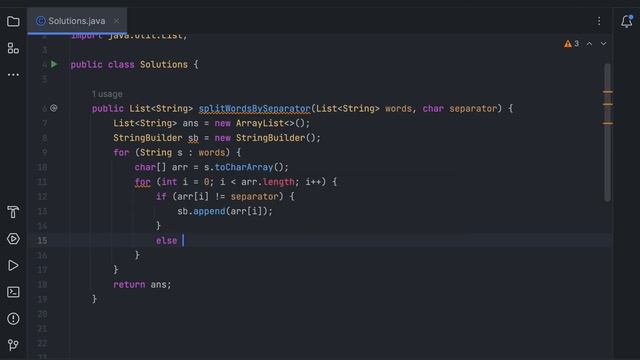Click 'sb.append(arr[i]);' call

[225, 211]
